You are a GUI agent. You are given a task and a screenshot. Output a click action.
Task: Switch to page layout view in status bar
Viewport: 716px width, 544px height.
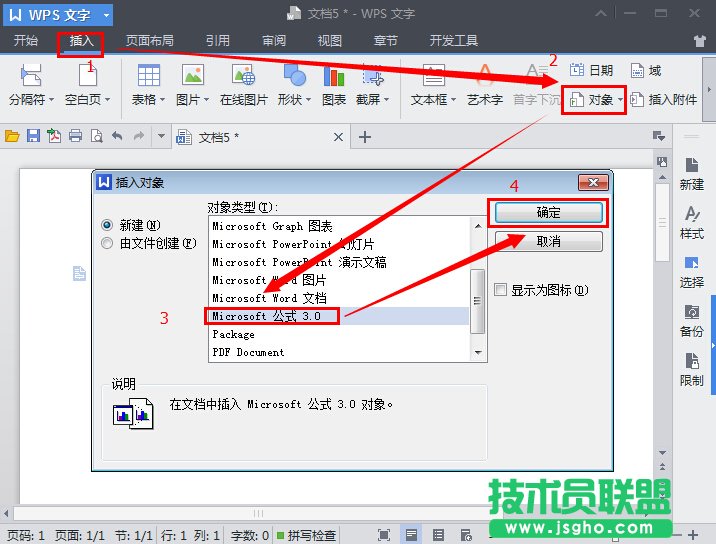tap(411, 535)
